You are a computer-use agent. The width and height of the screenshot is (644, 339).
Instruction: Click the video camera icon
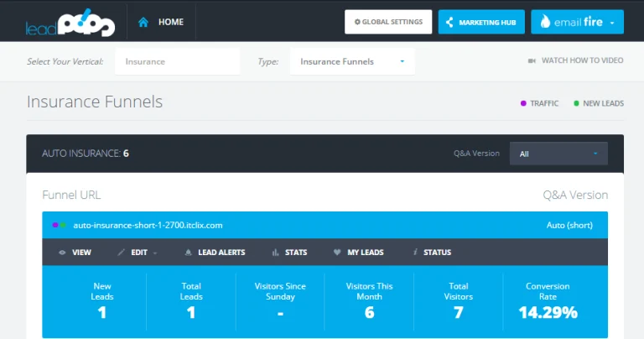tap(532, 60)
